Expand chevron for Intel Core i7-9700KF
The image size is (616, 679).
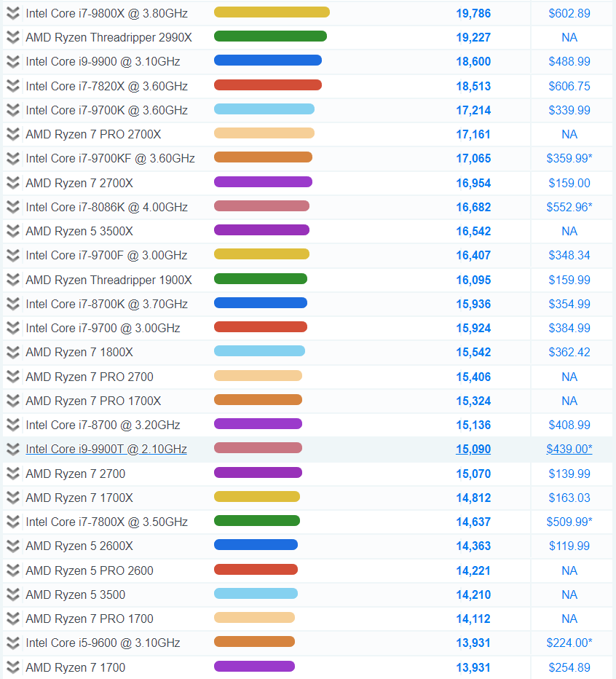tap(13, 159)
